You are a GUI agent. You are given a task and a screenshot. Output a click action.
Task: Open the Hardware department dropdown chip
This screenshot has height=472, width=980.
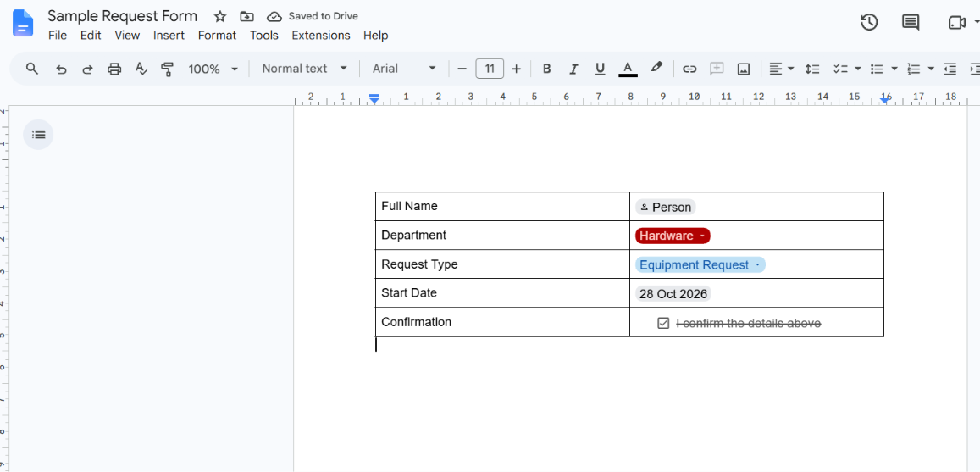pos(673,236)
